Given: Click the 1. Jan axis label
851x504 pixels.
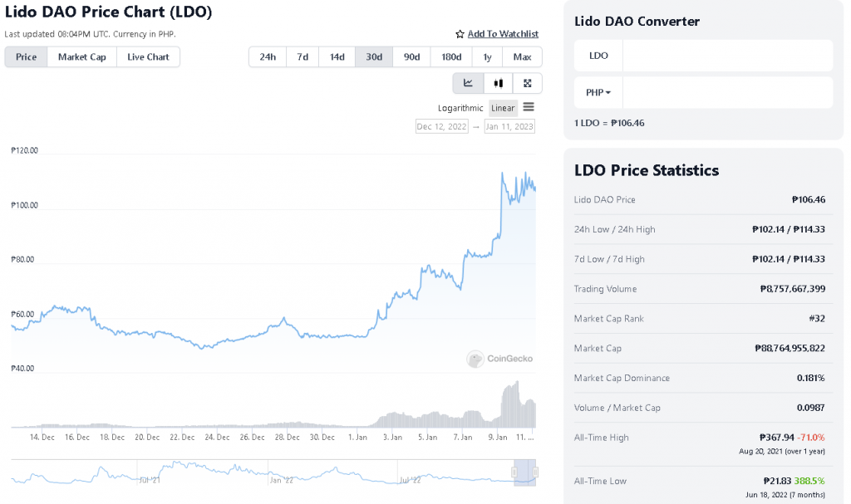Looking at the screenshot, I should pyautogui.click(x=357, y=438).
